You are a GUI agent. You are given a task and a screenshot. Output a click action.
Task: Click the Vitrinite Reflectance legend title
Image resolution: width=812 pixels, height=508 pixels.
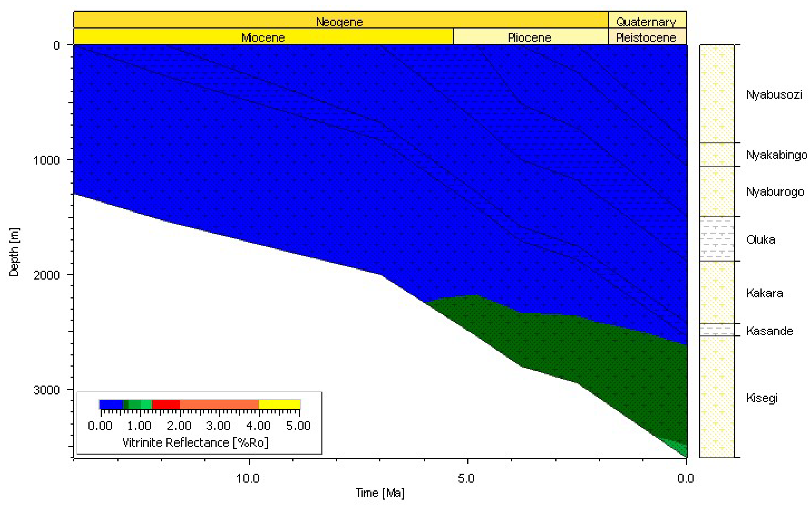(195, 443)
